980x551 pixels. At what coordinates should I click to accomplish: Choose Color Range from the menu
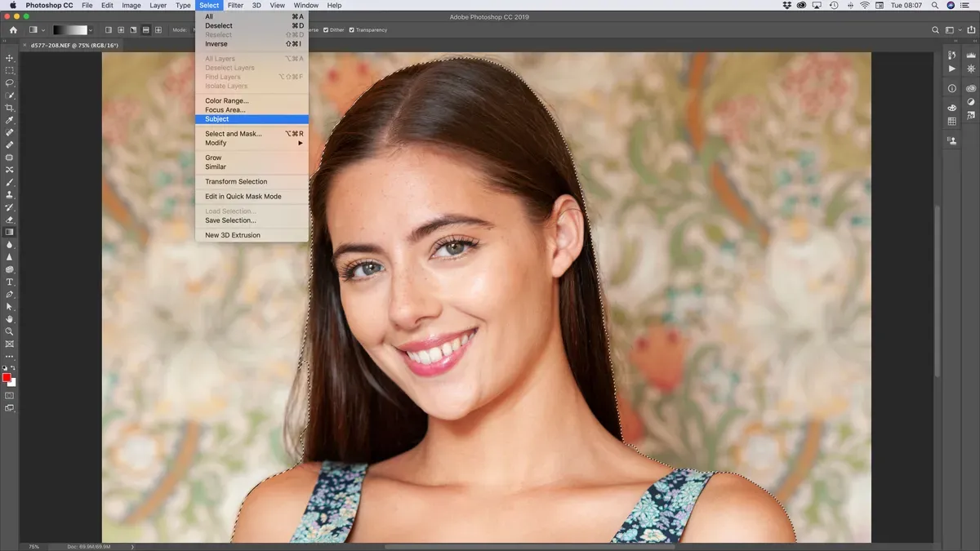coord(252,101)
